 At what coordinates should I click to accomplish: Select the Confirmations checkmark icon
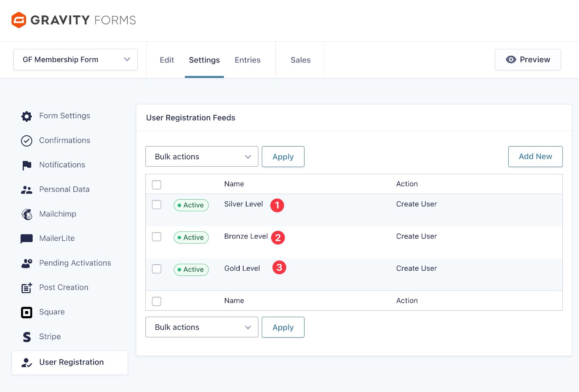[27, 141]
